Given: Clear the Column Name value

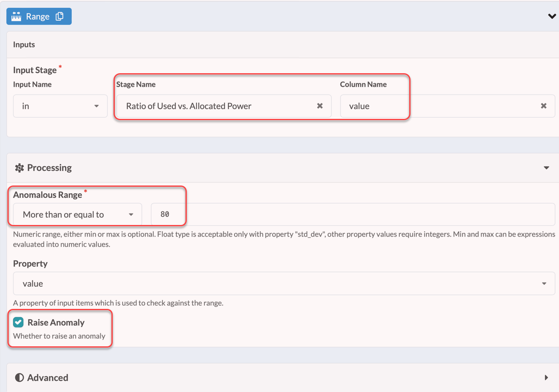Looking at the screenshot, I should tap(543, 106).
